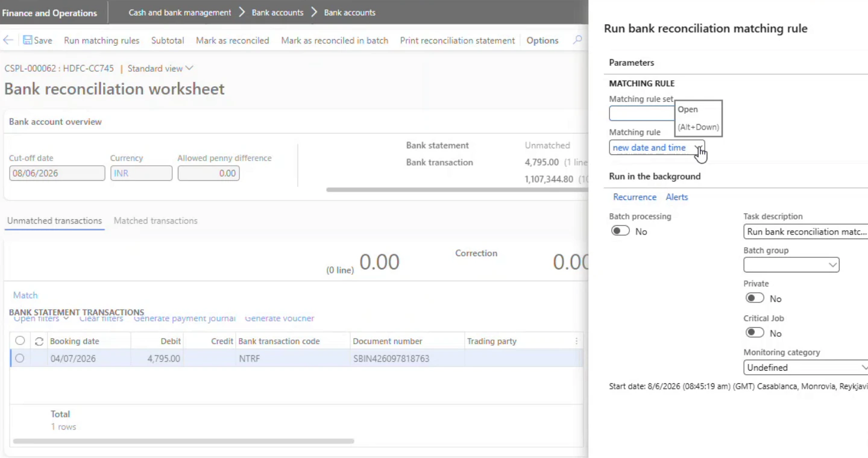The height and width of the screenshot is (458, 868).
Task: Open the Options menu
Action: coord(542,40)
